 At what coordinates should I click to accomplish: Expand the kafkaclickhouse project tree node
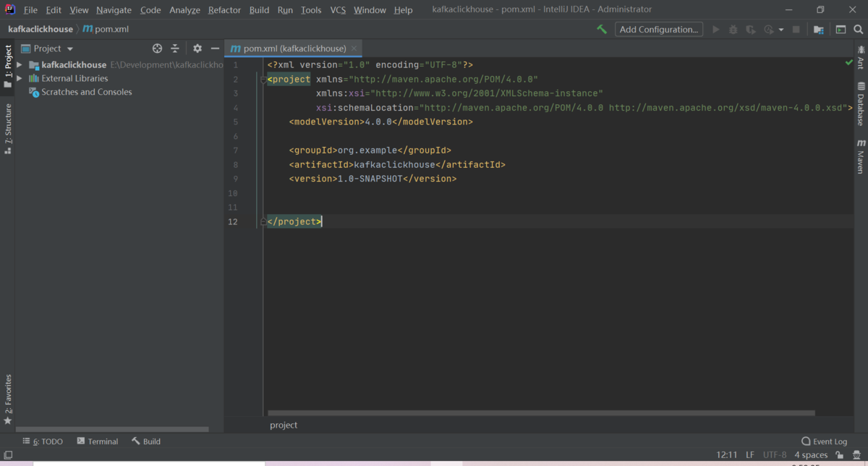(20, 64)
